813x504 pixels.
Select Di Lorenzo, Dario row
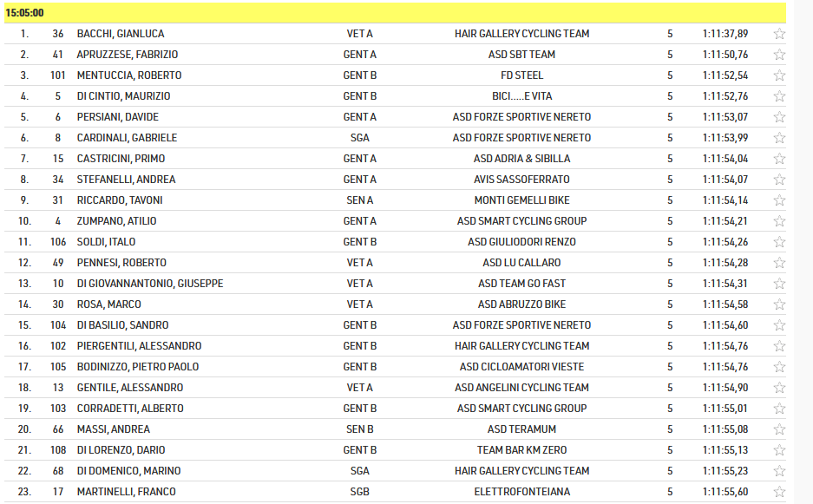tap(395, 450)
